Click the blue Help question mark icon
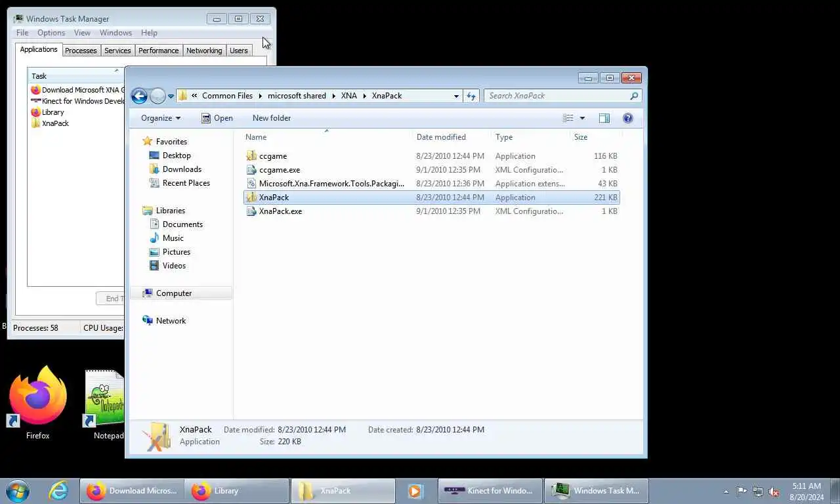840x504 pixels. click(628, 118)
